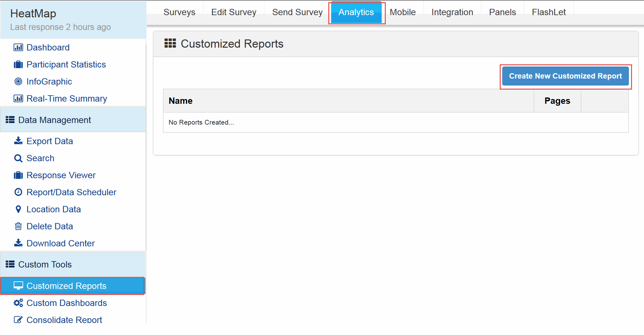Select the Search magnifier icon
Image resolution: width=644 pixels, height=335 pixels.
(19, 158)
